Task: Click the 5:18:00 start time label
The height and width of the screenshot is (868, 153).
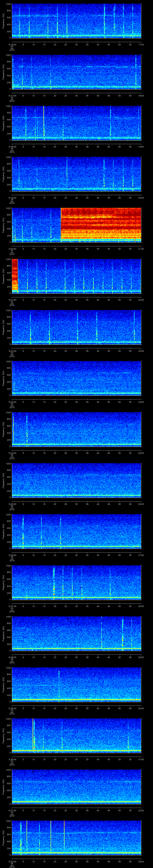Action: (x=12, y=146)
